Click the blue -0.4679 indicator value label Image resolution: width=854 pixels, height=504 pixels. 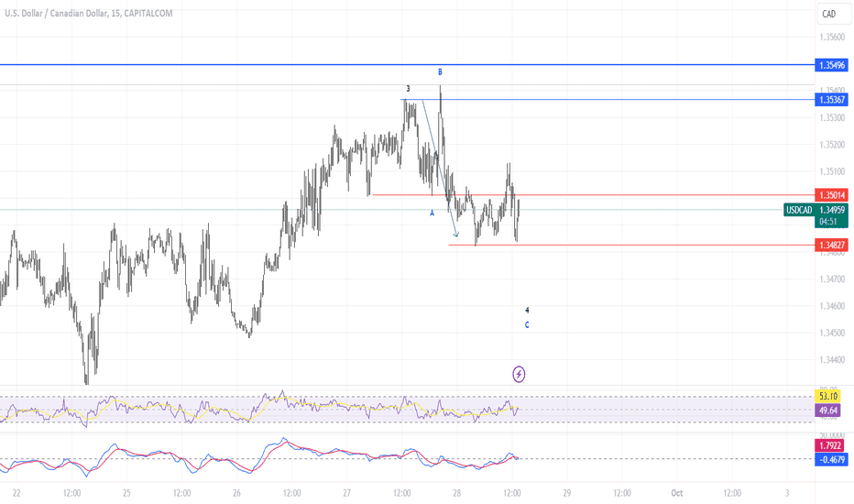coord(831,460)
